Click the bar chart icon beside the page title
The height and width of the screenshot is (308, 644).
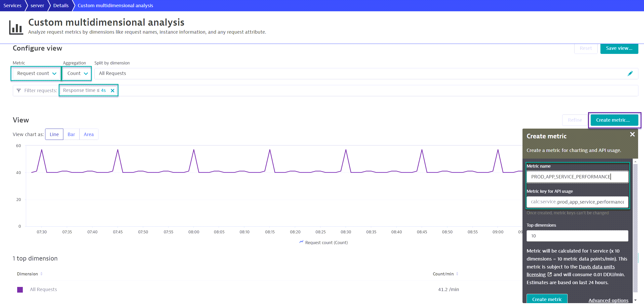(x=16, y=27)
